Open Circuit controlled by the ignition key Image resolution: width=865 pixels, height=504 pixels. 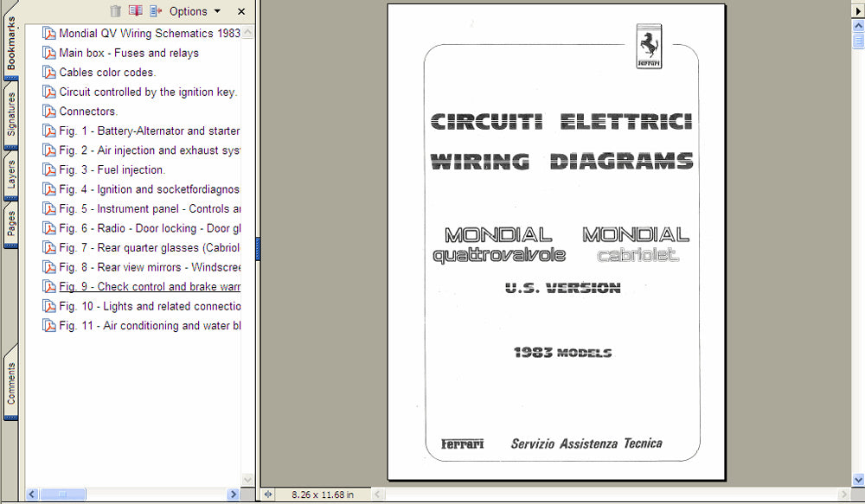pos(148,93)
